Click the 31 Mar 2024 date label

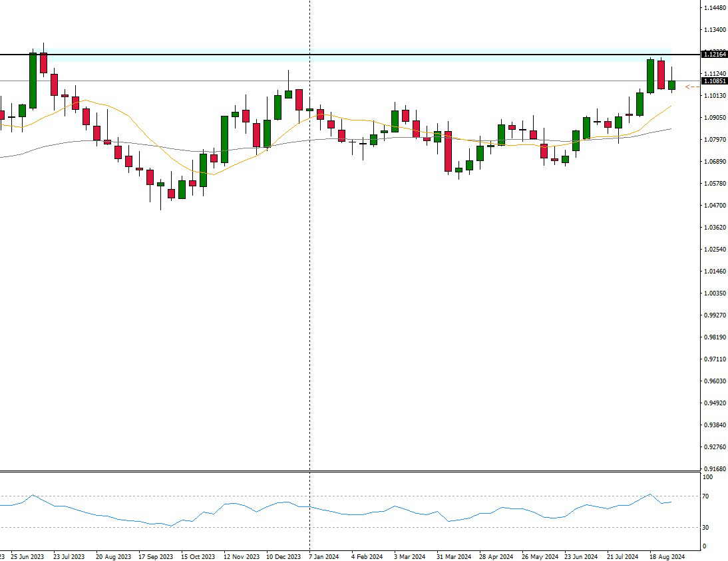[x=453, y=556]
